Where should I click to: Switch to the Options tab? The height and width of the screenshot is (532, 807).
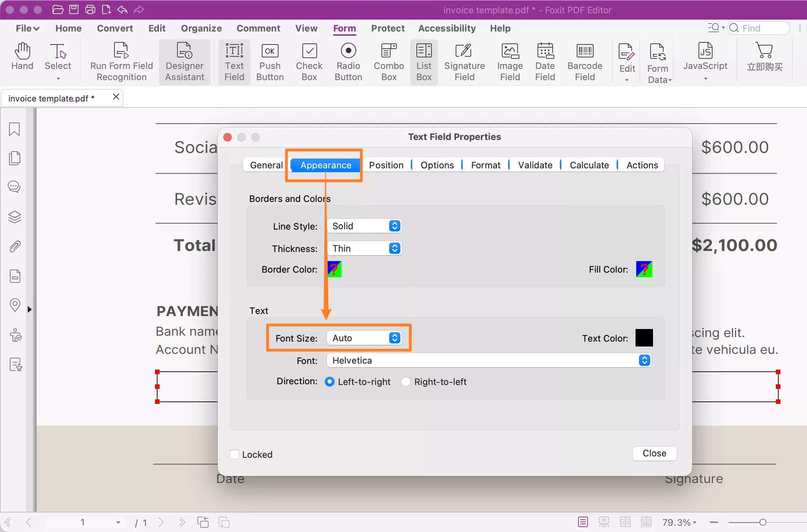click(437, 165)
